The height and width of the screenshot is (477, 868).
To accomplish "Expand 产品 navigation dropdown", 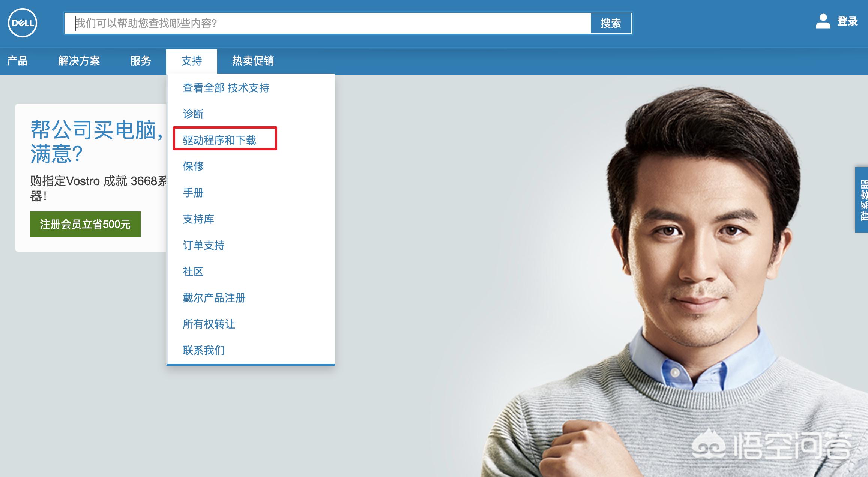I will 17,60.
